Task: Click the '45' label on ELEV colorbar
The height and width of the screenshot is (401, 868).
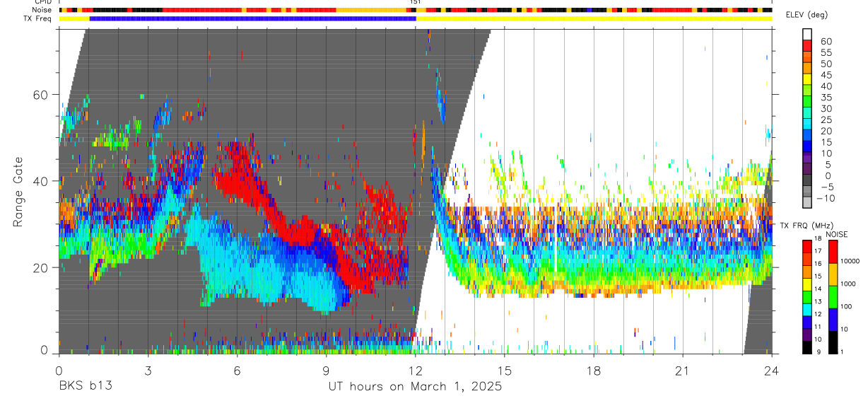Action: [x=826, y=75]
